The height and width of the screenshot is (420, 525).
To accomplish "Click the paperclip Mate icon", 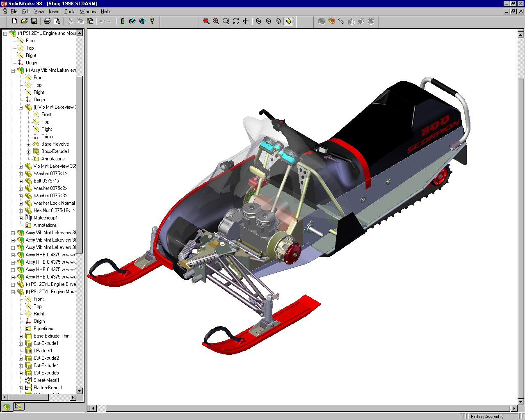I will 341,21.
